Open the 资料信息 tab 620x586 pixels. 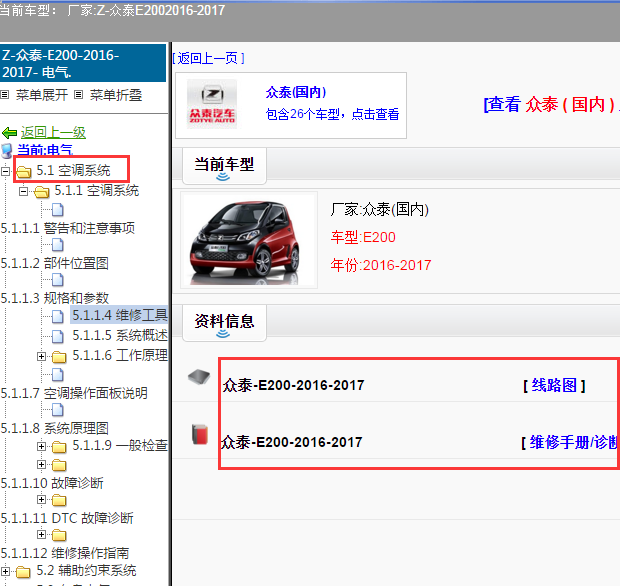[x=224, y=323]
